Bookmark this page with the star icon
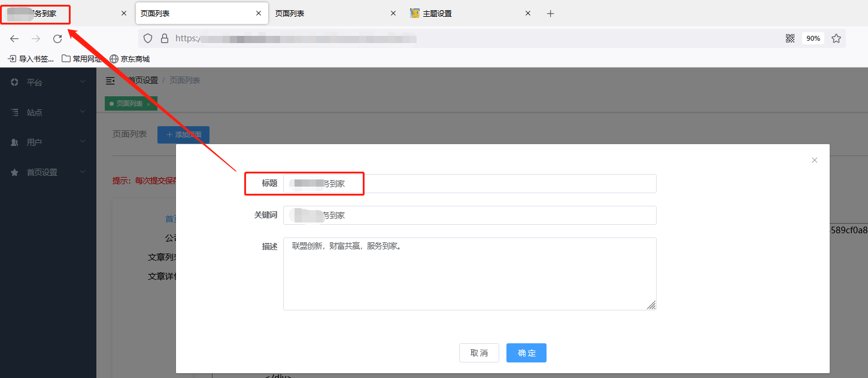868x378 pixels. (x=836, y=38)
